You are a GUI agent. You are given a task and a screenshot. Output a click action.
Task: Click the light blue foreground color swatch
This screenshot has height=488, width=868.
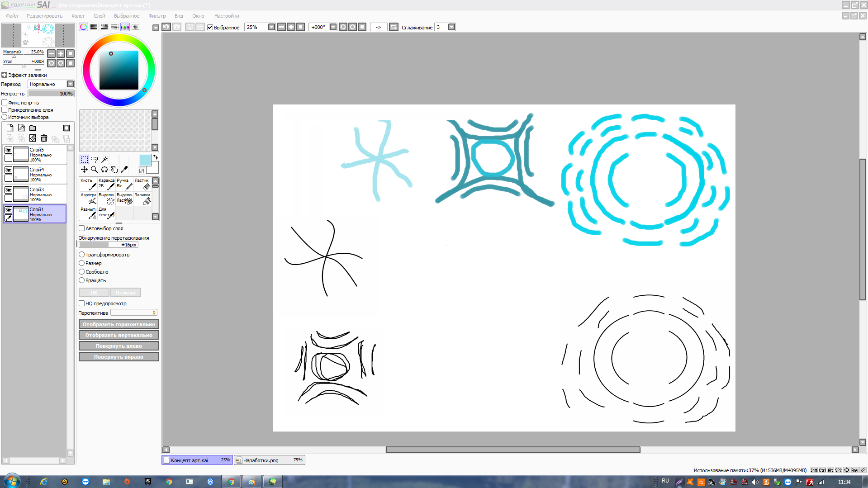point(145,160)
